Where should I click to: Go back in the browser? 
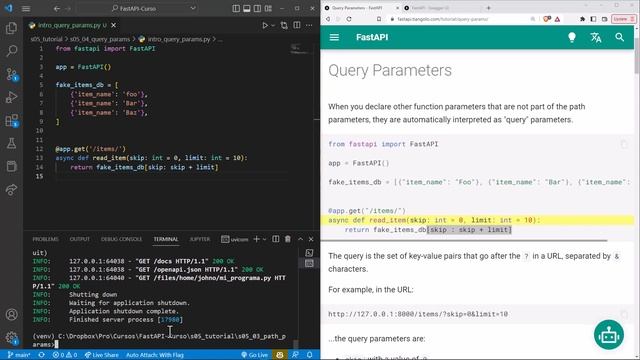coord(328,19)
